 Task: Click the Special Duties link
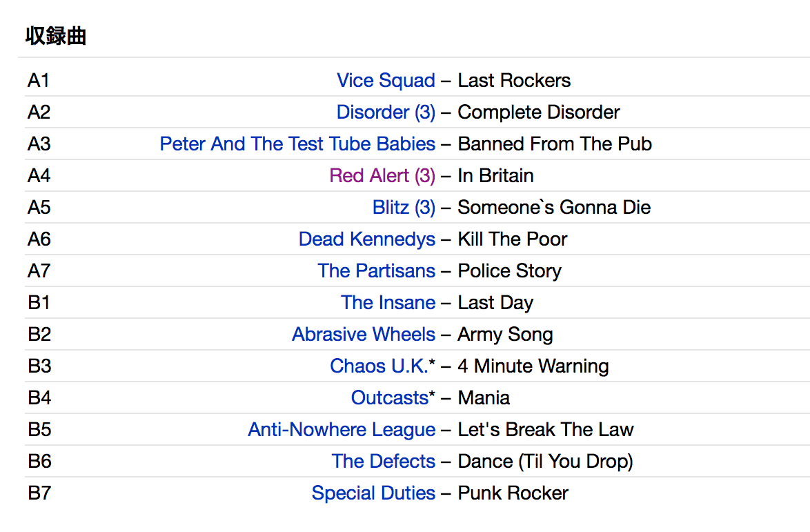[x=373, y=493]
